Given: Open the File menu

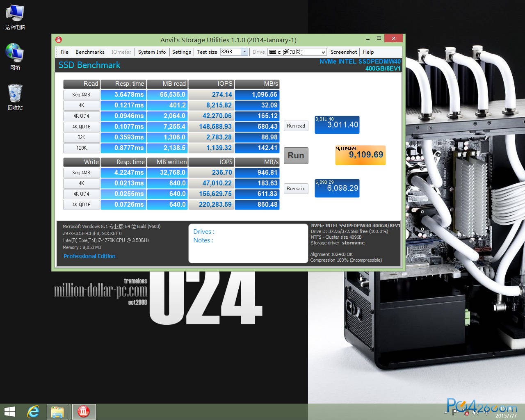Looking at the screenshot, I should click(64, 52).
